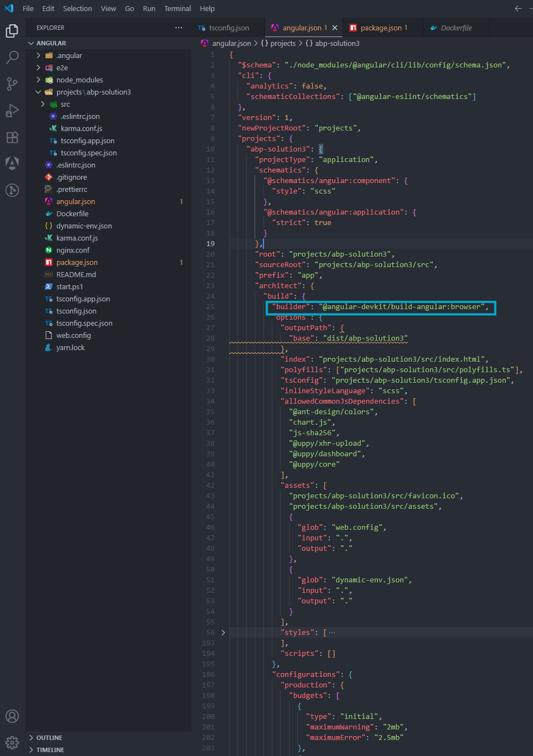Open the Terminal menu
Viewport: 533px width, 756px height.
point(177,9)
